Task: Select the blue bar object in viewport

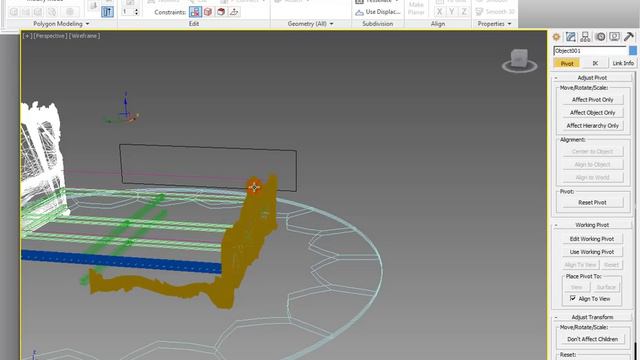Action: tap(122, 261)
